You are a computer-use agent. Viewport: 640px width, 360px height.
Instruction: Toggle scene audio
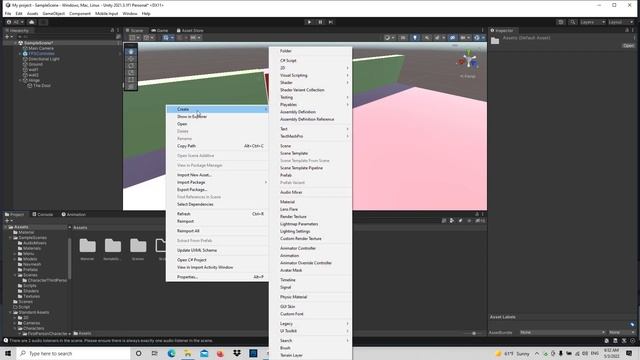click(427, 38)
